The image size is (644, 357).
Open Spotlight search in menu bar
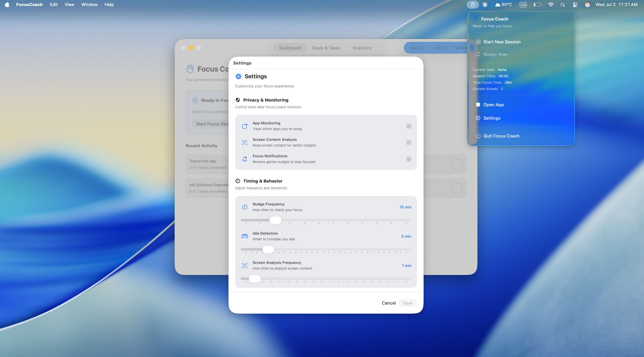coord(563,5)
